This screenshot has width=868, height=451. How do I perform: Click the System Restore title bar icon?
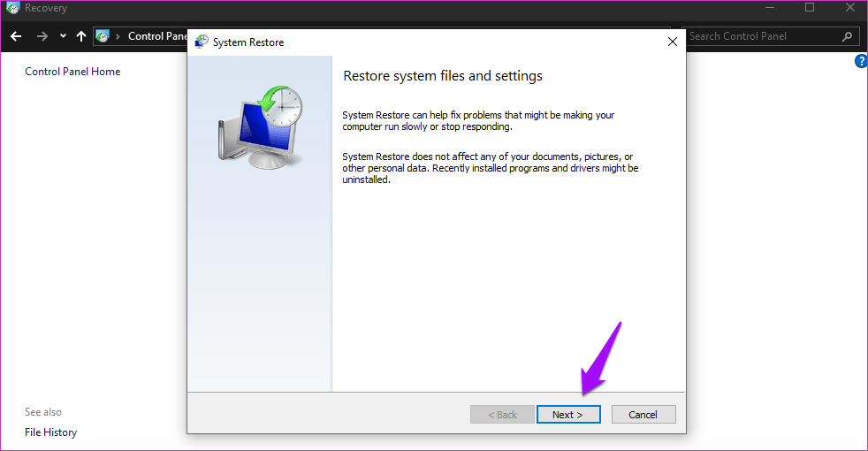(202, 42)
